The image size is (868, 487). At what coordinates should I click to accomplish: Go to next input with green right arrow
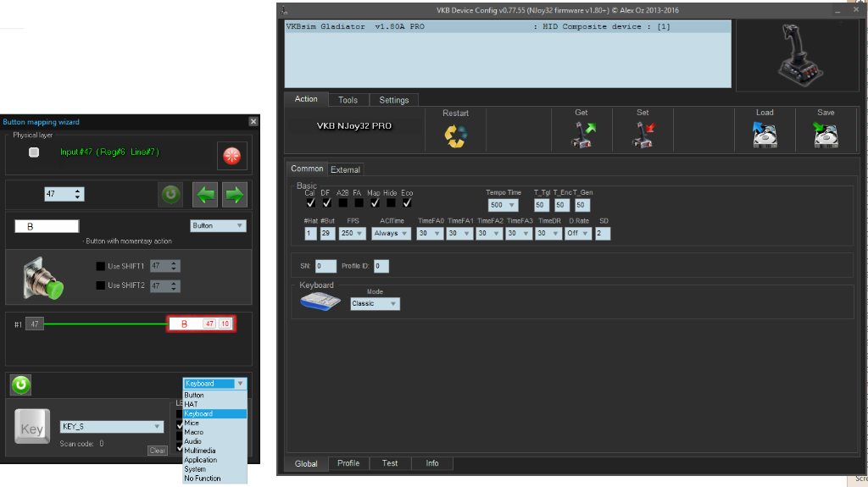coord(235,194)
